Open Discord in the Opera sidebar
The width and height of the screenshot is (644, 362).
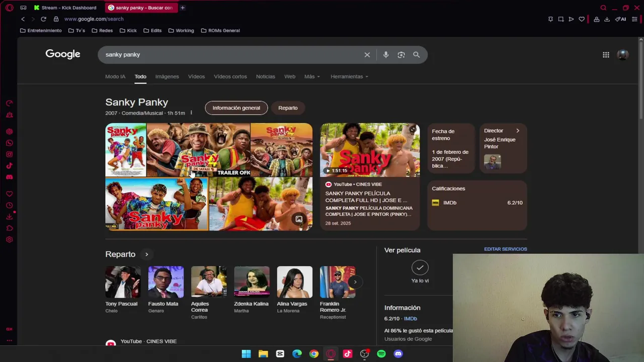point(9,177)
